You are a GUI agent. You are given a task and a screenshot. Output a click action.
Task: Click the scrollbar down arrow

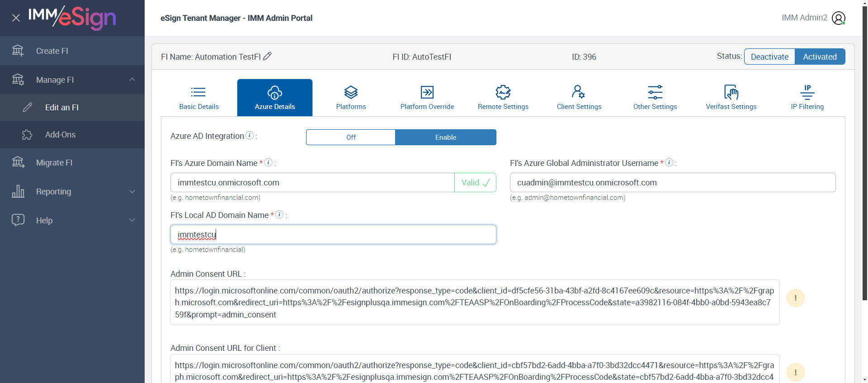[x=864, y=379]
